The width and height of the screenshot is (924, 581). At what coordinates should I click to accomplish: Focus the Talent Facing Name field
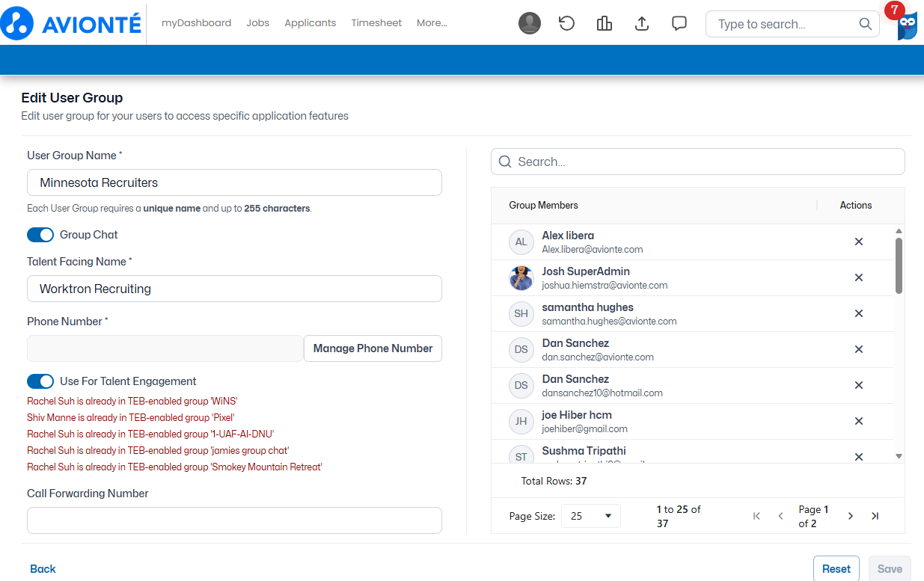click(234, 289)
